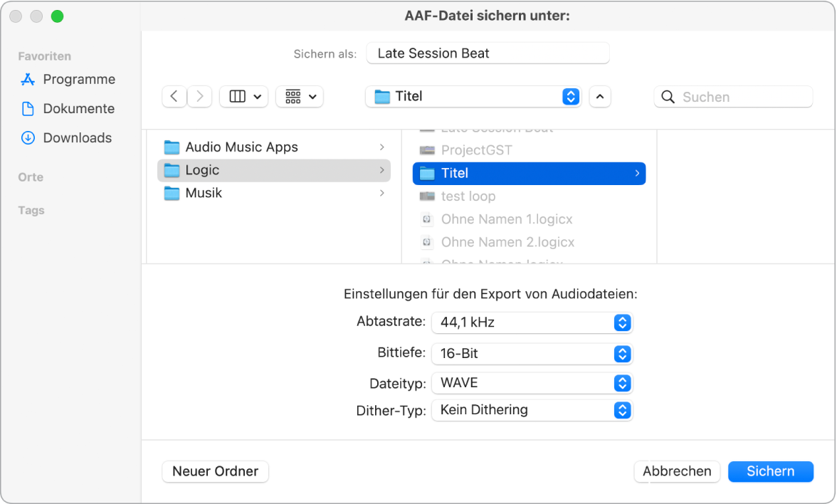Click the Sichern als filename field
837x504 pixels.
point(488,53)
